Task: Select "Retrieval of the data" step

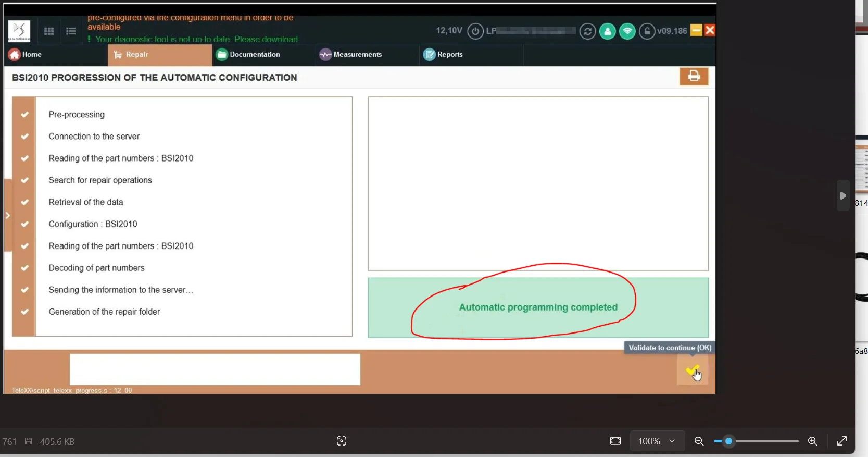Action: 86,202
